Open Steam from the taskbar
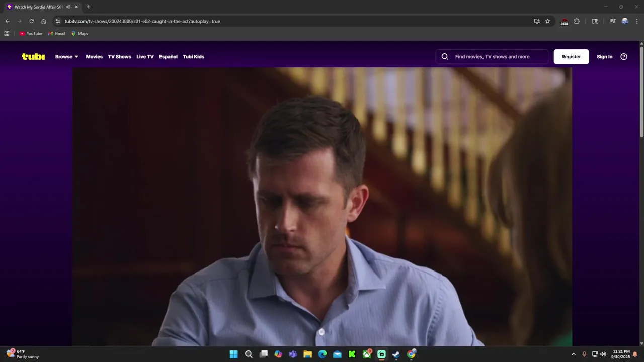644x362 pixels. coord(396,354)
